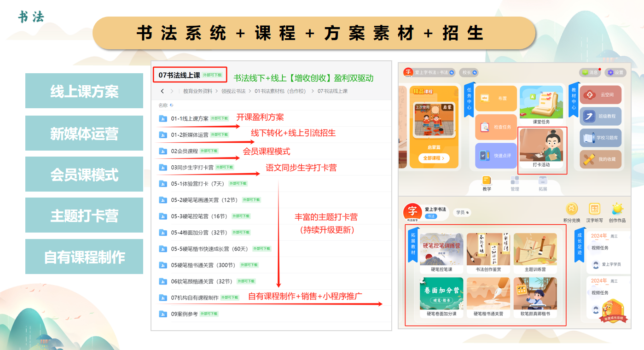Viewport: 644px width, 350px height.
Task: Open 设置 gear settings
Action: 616,72
